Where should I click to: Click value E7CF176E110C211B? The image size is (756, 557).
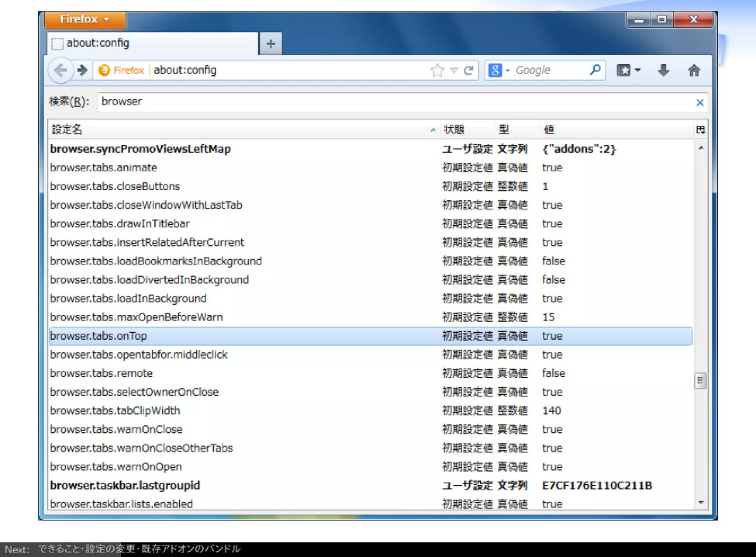pos(597,485)
